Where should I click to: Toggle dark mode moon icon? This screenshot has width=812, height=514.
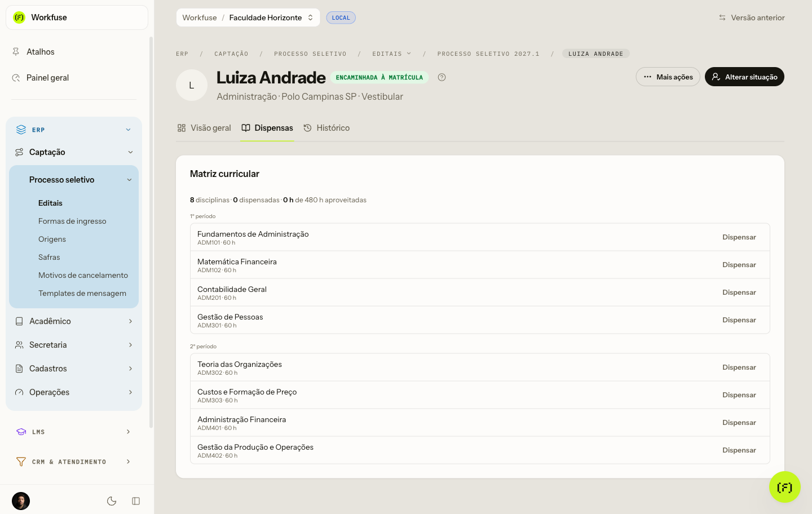click(112, 501)
